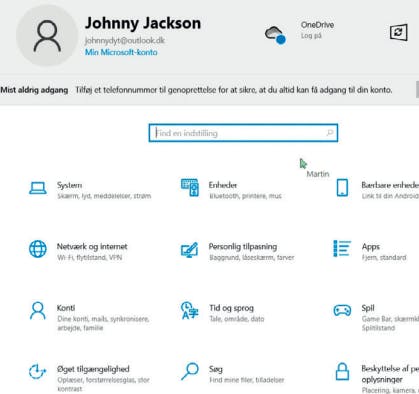Click the Søg category title
The height and width of the screenshot is (394, 419).
(x=216, y=369)
